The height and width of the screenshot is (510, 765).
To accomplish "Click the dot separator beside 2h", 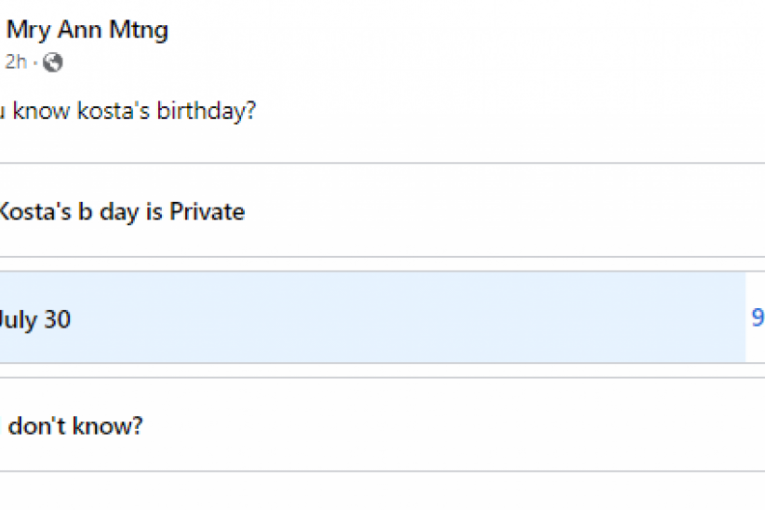I will 35,62.
